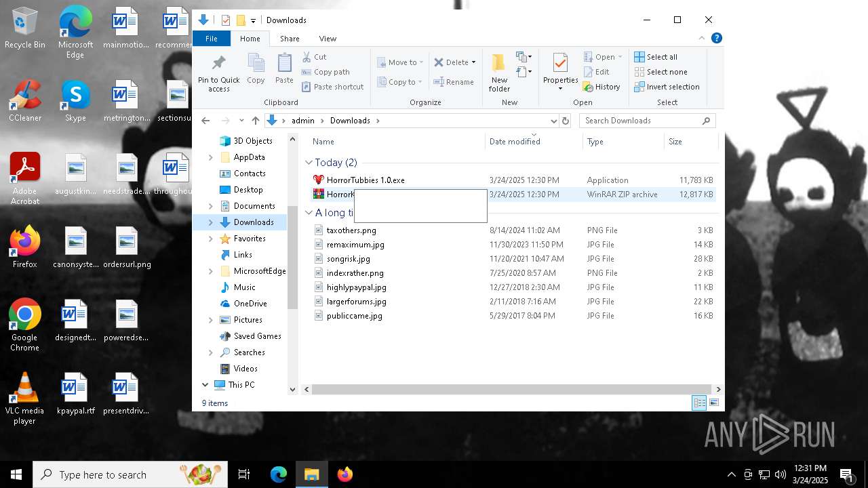This screenshot has height=488, width=868.
Task: Sort by Date modified column
Action: coord(534,142)
